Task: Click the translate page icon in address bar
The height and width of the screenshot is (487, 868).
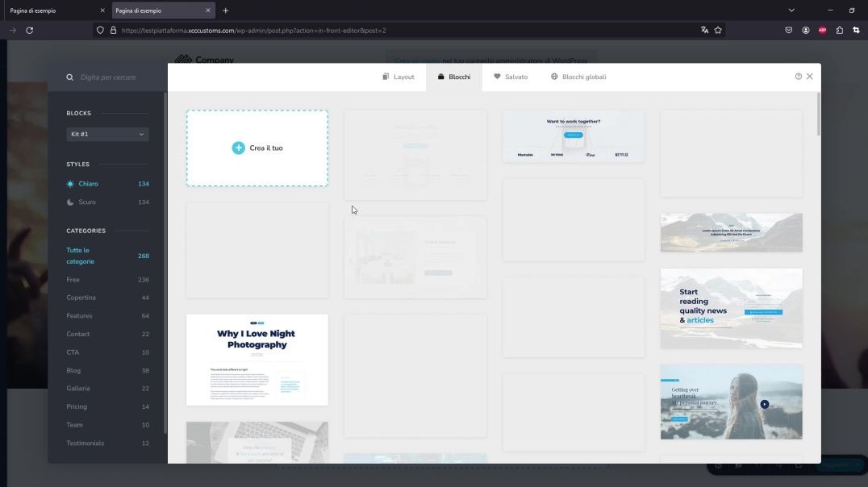Action: click(x=704, y=31)
